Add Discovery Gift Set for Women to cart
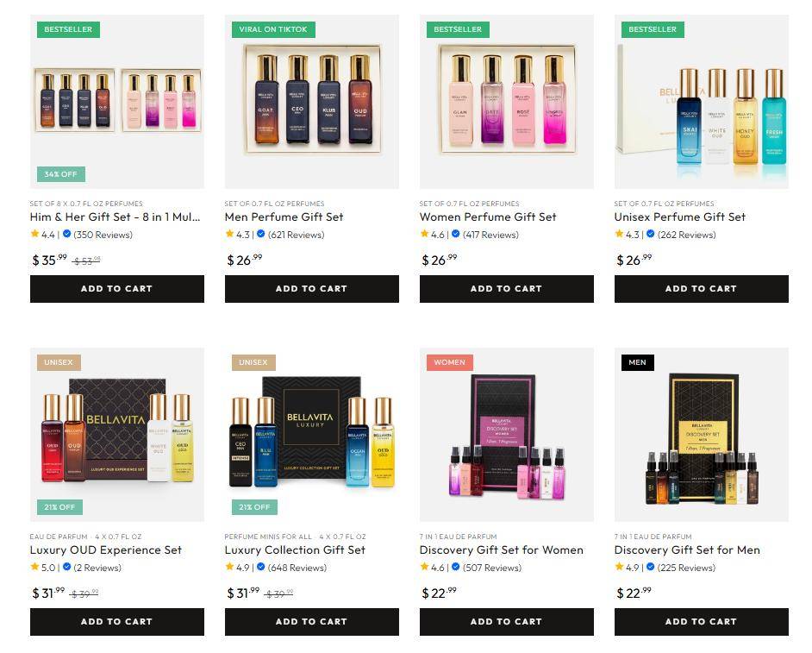Screen dimensions: 812x653 point(507,621)
